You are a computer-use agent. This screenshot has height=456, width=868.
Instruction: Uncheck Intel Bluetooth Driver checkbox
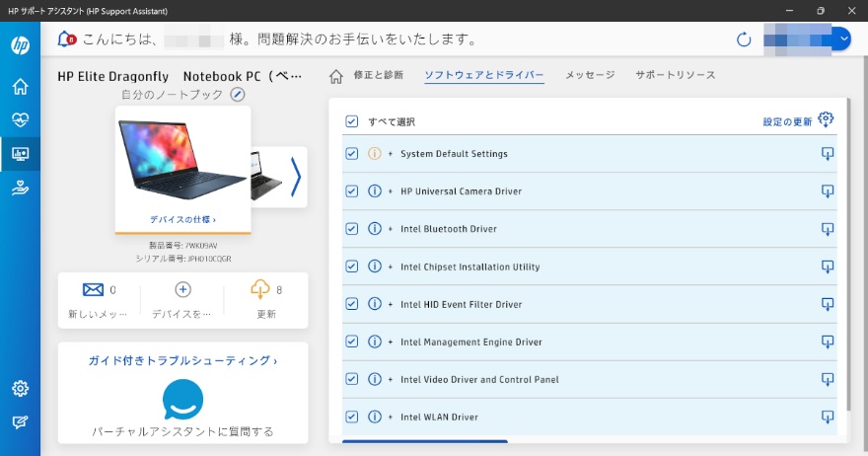tap(351, 228)
